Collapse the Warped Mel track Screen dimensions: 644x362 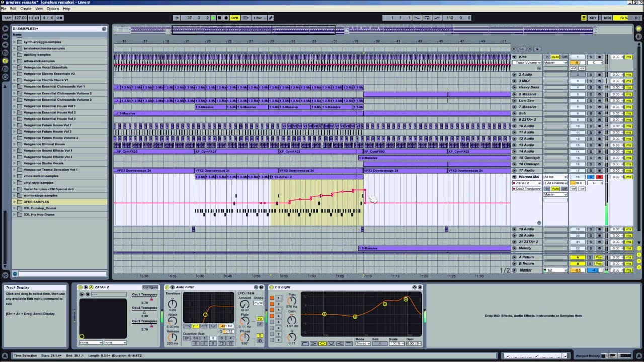pyautogui.click(x=514, y=177)
